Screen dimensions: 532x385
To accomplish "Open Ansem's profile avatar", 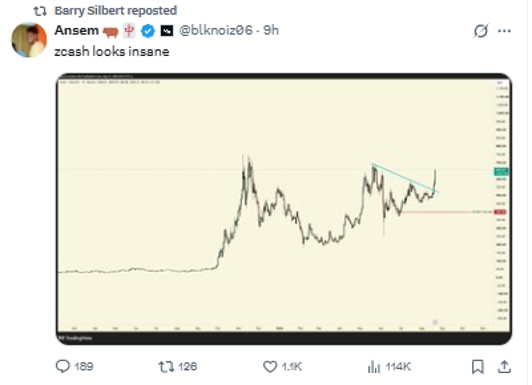I will [x=29, y=40].
